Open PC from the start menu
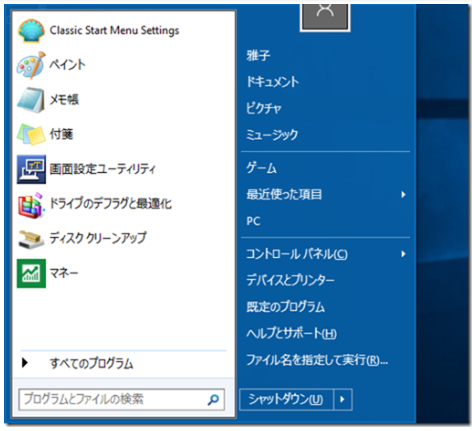The width and height of the screenshot is (472, 431). (253, 221)
